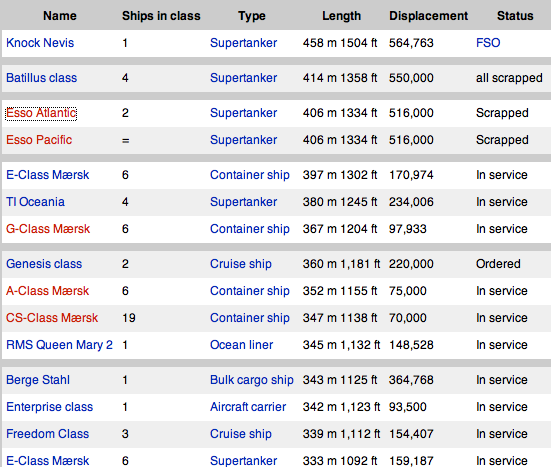
Task: Open the CS-Class Mærsk link
Action: [52, 318]
